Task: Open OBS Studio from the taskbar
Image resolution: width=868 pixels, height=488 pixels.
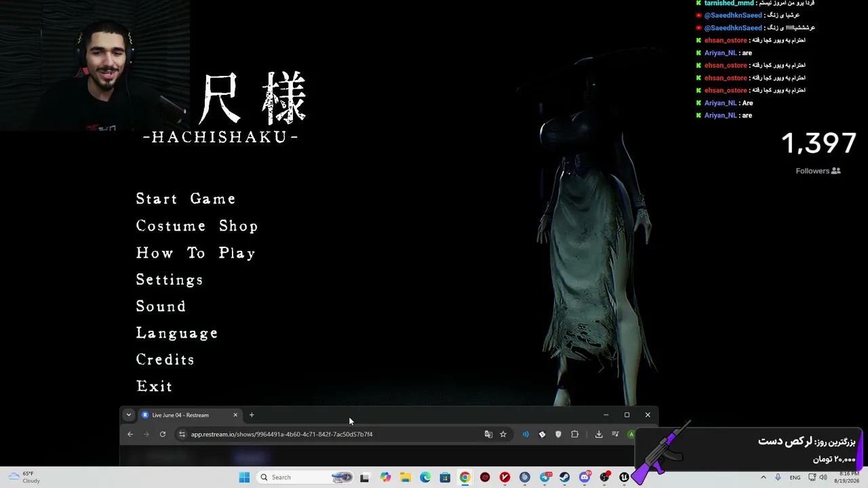Action: 604,477
